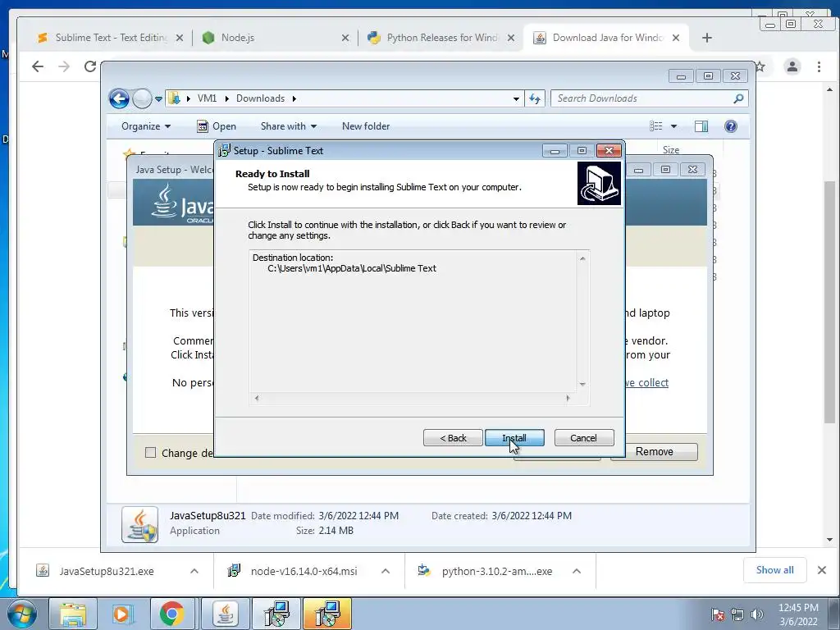Image resolution: width=840 pixels, height=630 pixels.
Task: Open the Windows Start menu
Action: [21, 614]
